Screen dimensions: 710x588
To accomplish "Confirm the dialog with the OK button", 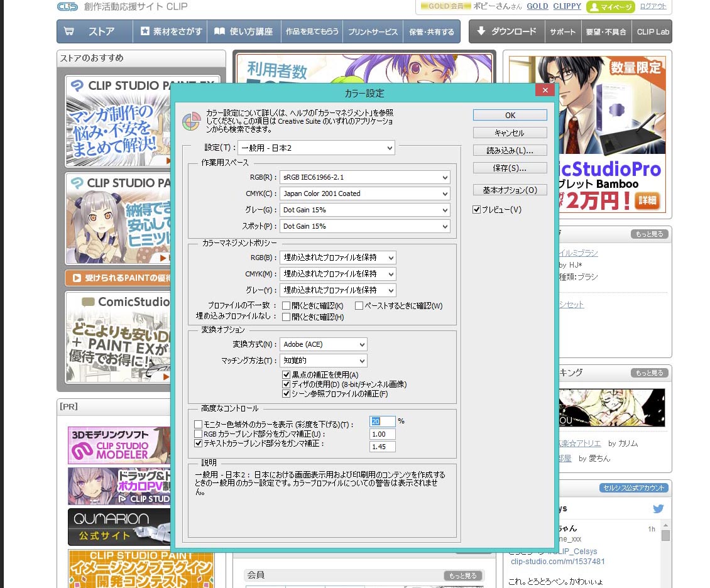I will click(x=510, y=115).
